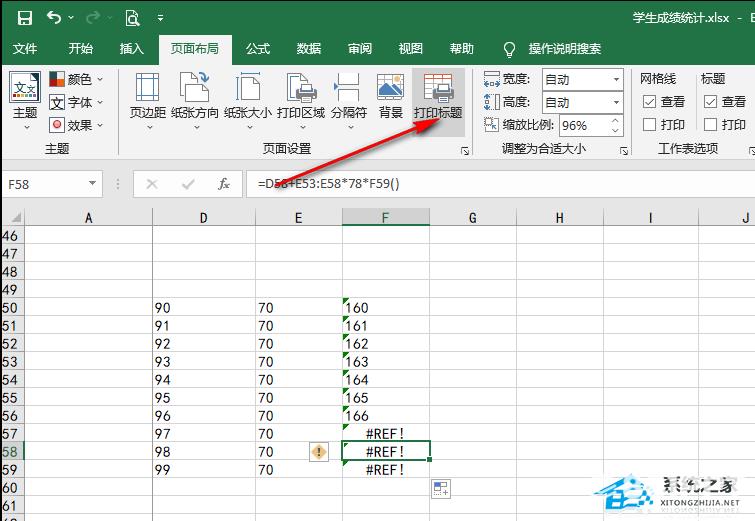Switch to the 数据 tab

pyautogui.click(x=309, y=49)
